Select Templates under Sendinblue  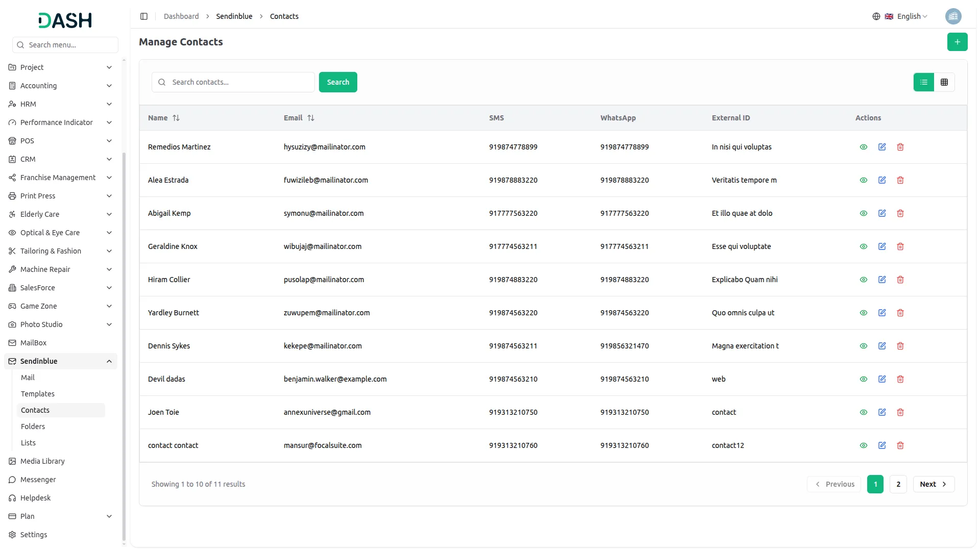point(37,394)
